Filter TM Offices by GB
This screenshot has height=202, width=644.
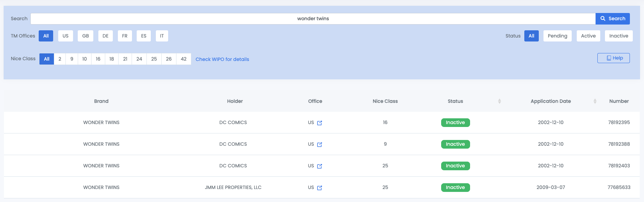[x=85, y=36]
